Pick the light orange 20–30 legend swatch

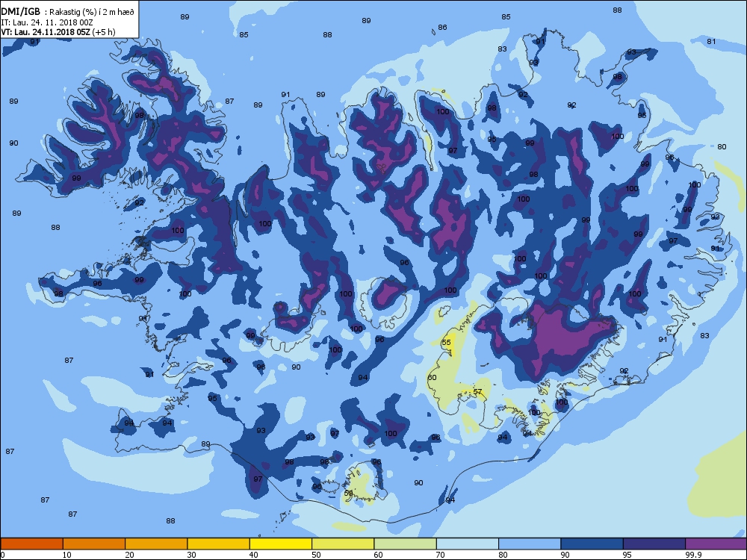156,544
